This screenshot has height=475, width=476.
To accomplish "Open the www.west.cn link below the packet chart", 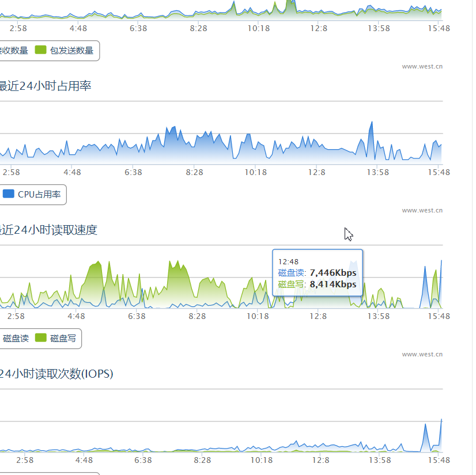I will pyautogui.click(x=422, y=66).
